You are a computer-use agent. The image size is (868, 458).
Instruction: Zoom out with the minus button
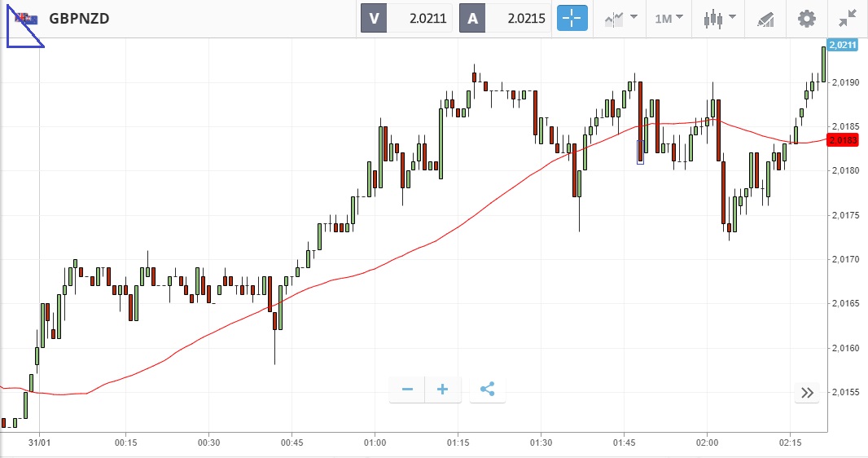tap(407, 390)
